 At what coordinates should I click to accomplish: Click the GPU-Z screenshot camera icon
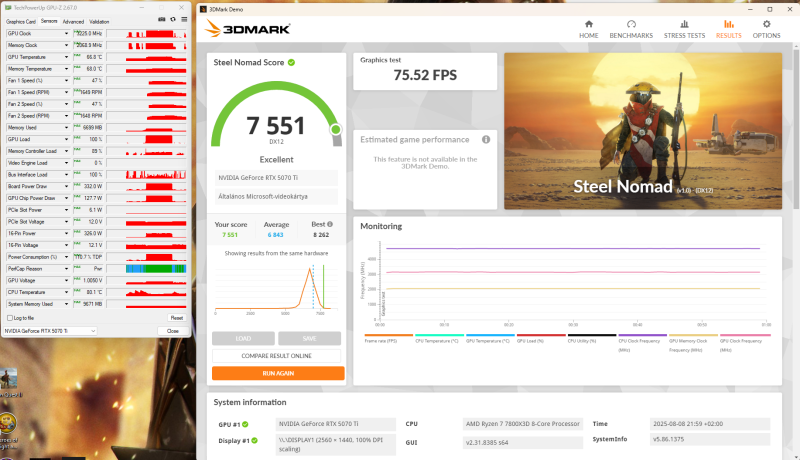pyautogui.click(x=162, y=19)
